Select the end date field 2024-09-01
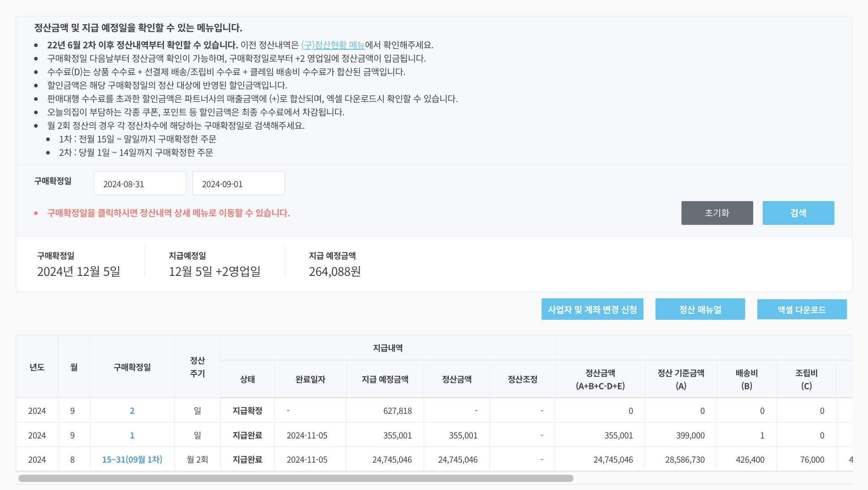This screenshot has width=868, height=490. point(239,183)
